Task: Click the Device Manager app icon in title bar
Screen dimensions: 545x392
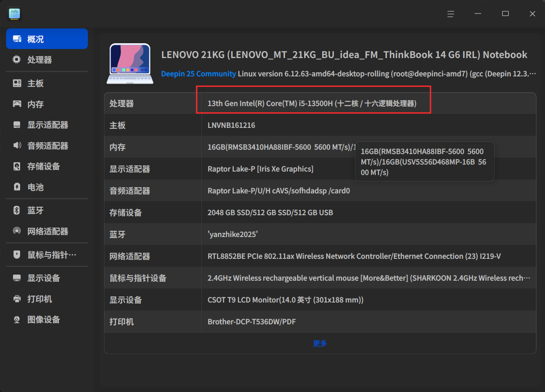Action: coord(15,14)
